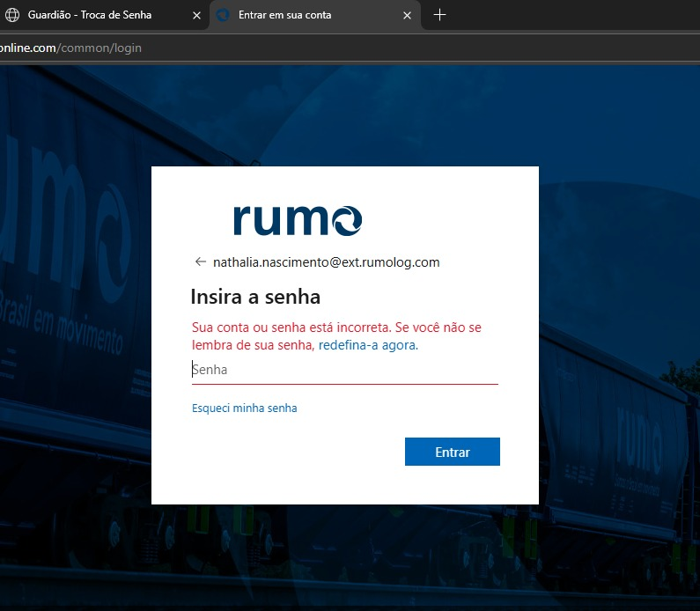Switch to Guardião - Troca de Senha tab
Screen dimensions: 700x611
coord(103,15)
